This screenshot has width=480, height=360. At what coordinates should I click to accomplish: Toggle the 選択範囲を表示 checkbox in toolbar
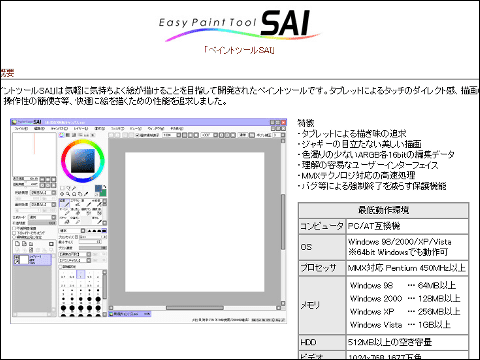pyautogui.click(x=147, y=135)
